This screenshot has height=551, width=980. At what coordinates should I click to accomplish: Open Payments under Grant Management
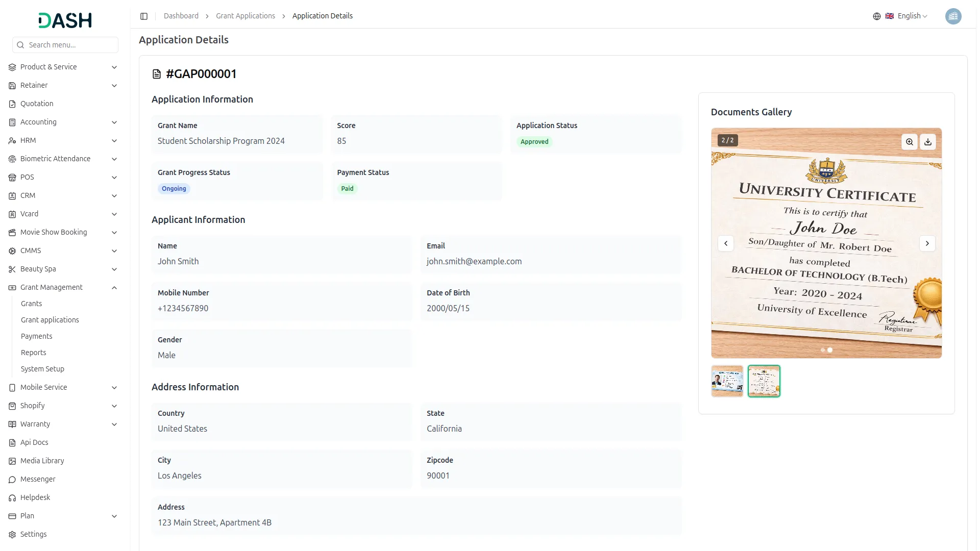pyautogui.click(x=37, y=336)
